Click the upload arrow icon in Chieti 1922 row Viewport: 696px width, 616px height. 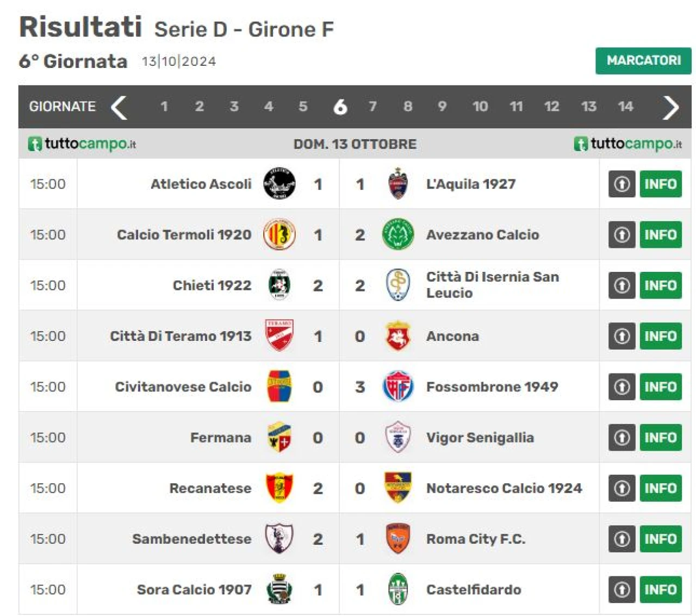point(622,285)
